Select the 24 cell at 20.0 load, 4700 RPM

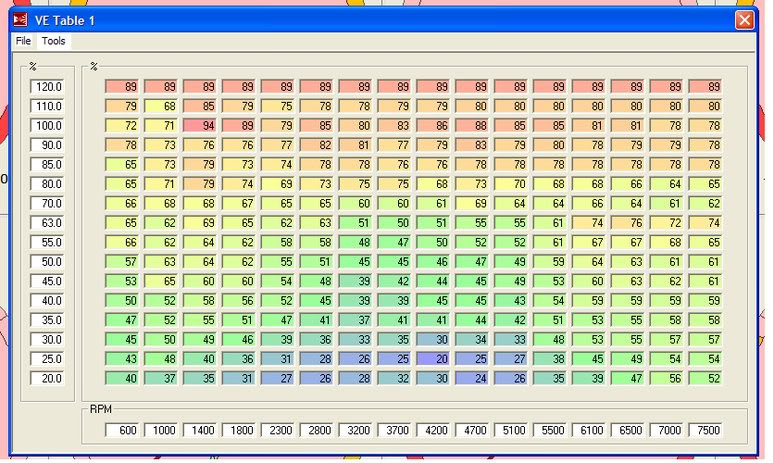tap(472, 378)
